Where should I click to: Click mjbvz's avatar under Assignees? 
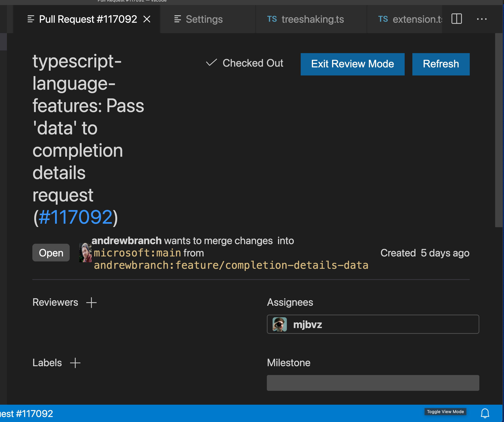coord(280,324)
